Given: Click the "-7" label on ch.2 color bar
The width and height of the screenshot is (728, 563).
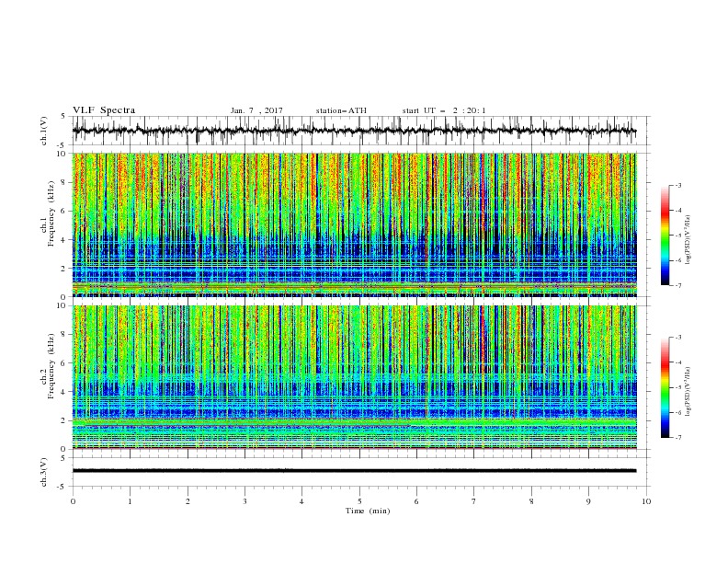Looking at the screenshot, I should point(678,437).
